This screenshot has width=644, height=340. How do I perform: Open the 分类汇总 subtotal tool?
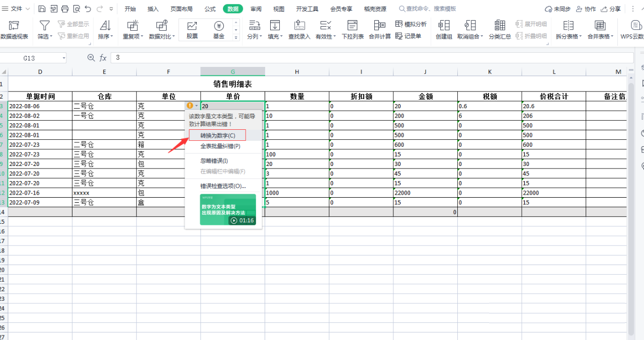pyautogui.click(x=500, y=29)
